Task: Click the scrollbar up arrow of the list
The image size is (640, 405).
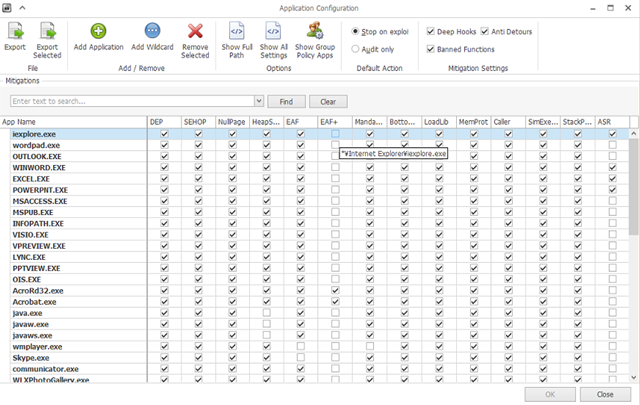Action: point(633,134)
